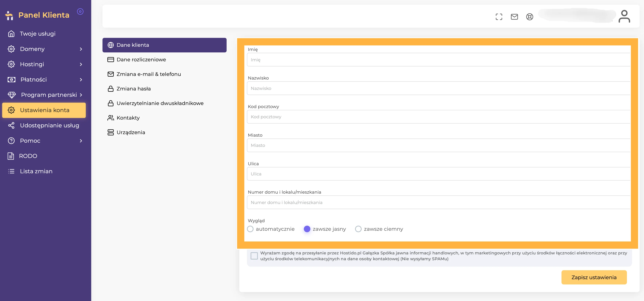Click the Zapisz ustawienia button
The image size is (644, 301).
tap(594, 277)
